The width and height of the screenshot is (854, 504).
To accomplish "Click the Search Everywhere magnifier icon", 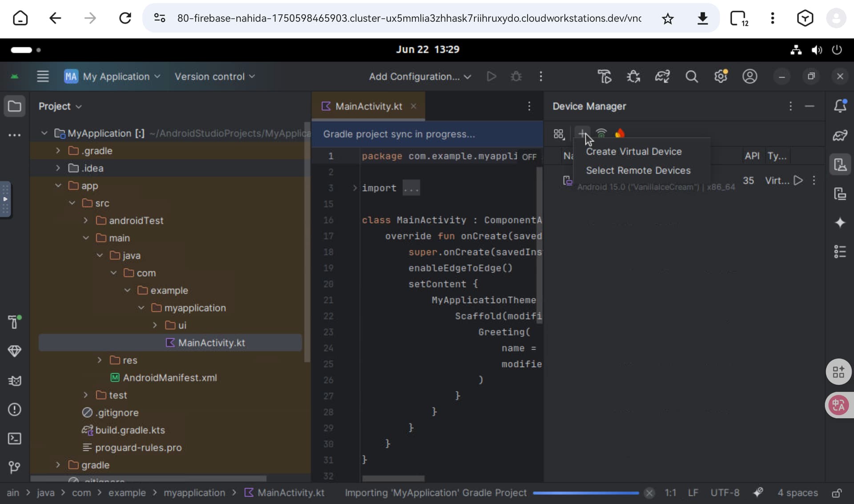I will [691, 76].
